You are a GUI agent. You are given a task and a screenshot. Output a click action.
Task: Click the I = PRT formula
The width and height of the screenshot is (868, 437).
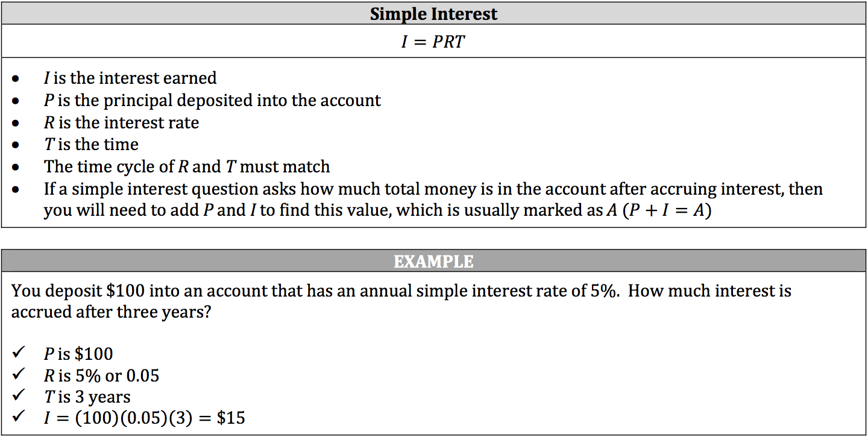(433, 43)
